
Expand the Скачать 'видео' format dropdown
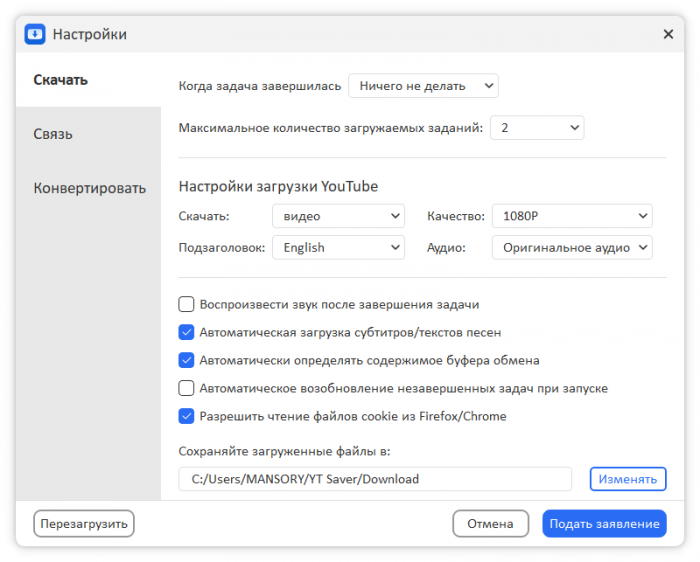338,216
